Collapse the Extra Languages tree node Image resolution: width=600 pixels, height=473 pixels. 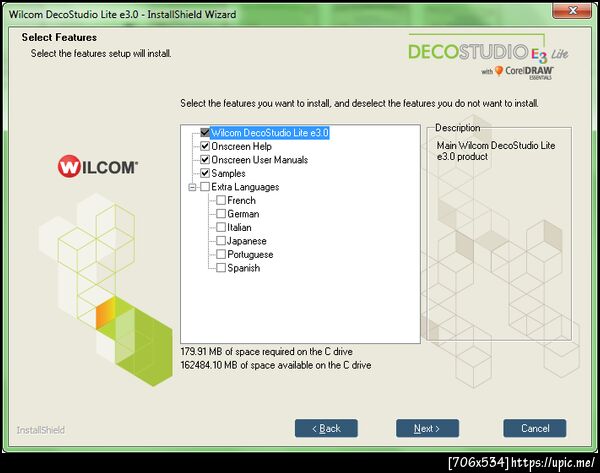click(x=192, y=187)
